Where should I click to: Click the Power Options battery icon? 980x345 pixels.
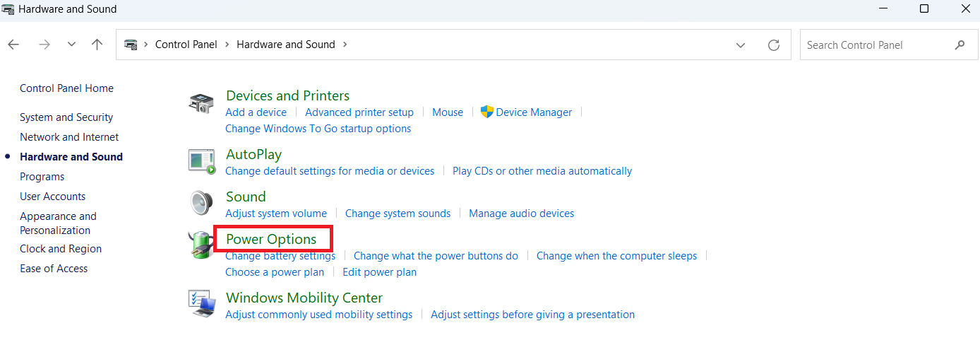(201, 245)
